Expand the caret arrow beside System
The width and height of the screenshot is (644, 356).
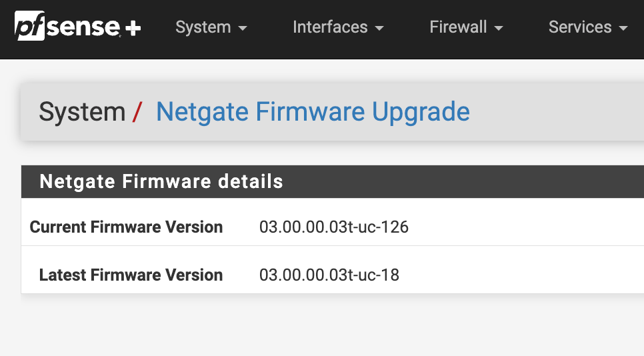(243, 28)
